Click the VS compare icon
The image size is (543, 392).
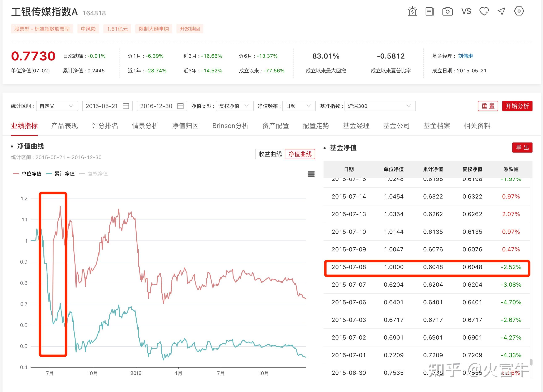[x=466, y=11]
